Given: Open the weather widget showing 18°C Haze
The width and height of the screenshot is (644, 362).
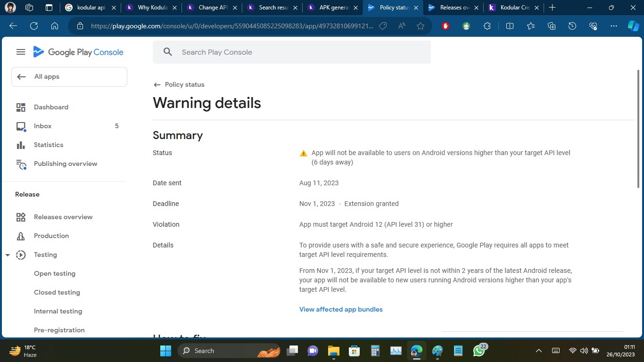Looking at the screenshot, I should pos(24,351).
